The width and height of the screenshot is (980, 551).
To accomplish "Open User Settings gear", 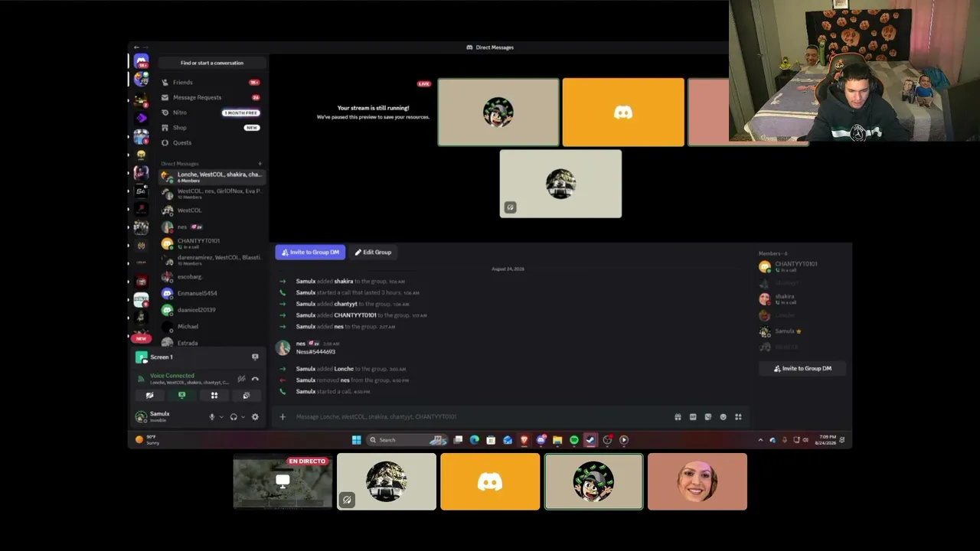I will [255, 417].
